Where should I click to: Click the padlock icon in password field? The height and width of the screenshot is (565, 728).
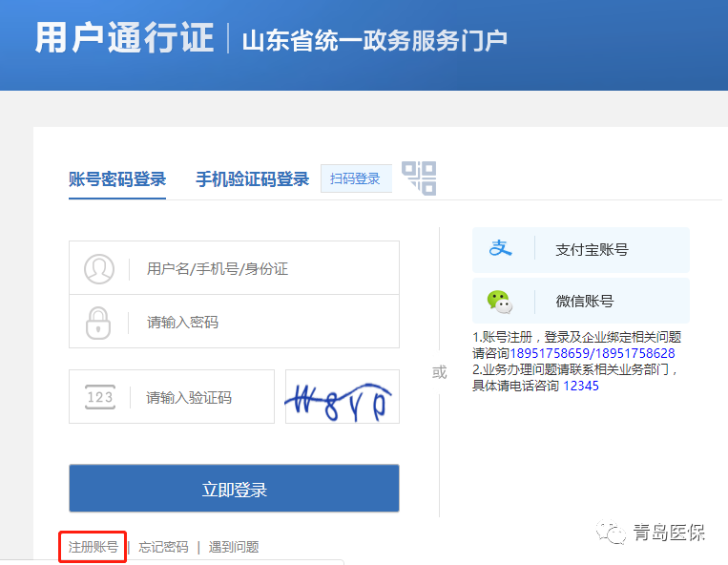pyautogui.click(x=99, y=322)
